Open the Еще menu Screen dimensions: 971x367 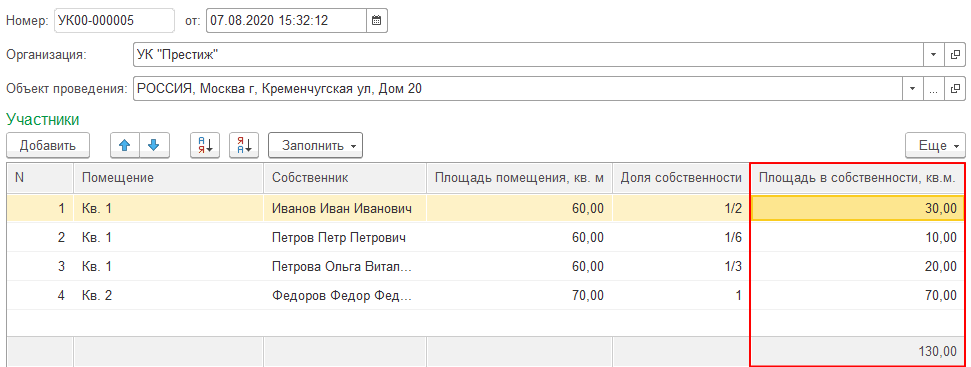[x=935, y=145]
